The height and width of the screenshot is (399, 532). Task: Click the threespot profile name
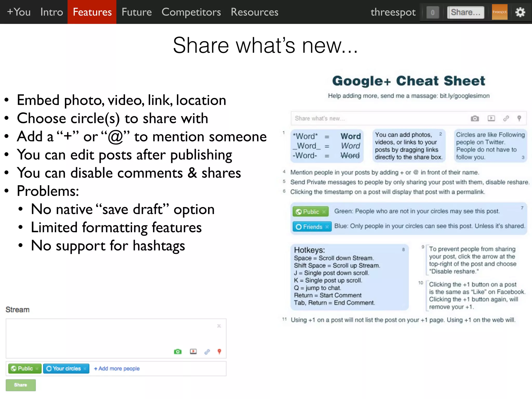coord(393,12)
